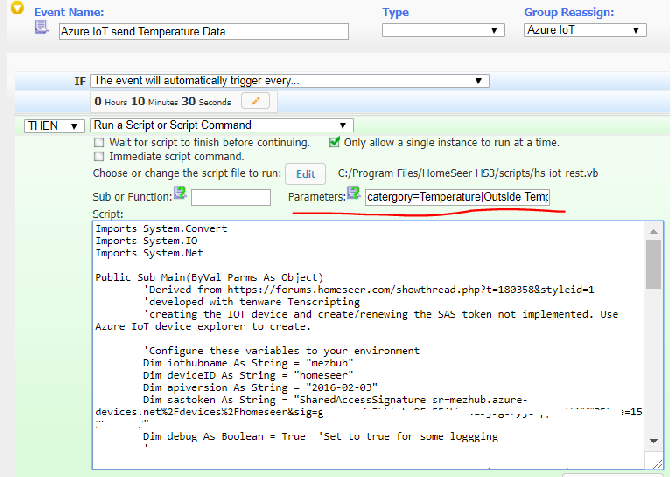Open the Group Reassign Azure IoT dropdown
672x477 pixels.
point(585,31)
